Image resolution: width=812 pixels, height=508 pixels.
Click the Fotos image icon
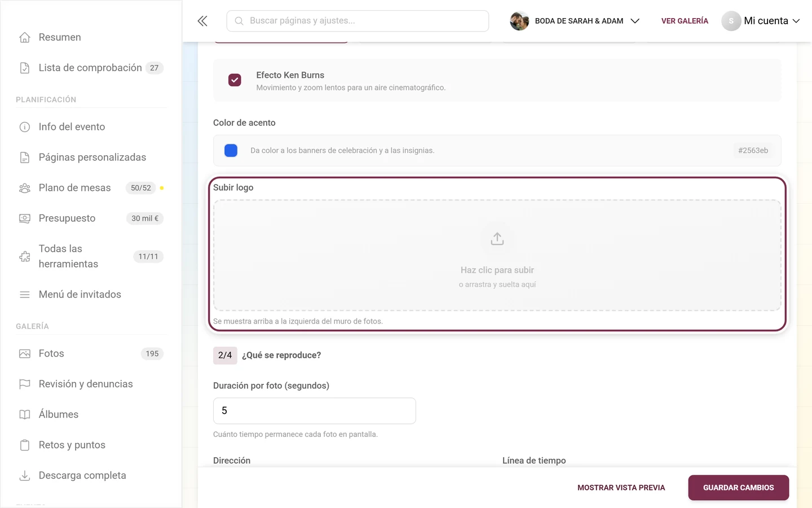(25, 354)
